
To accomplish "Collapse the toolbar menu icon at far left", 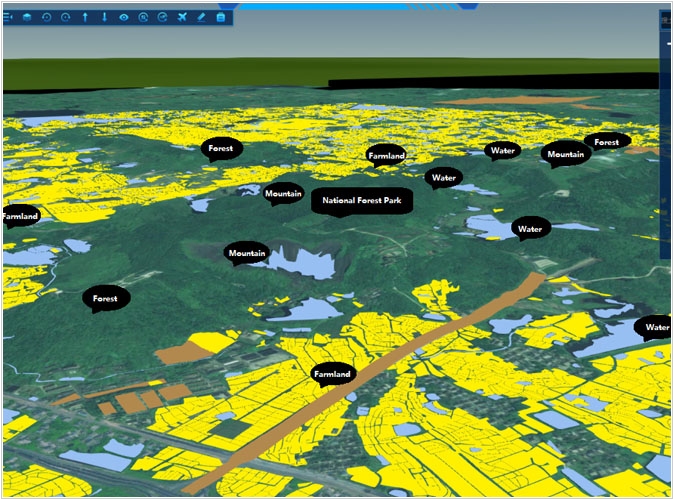I will 9,17.
